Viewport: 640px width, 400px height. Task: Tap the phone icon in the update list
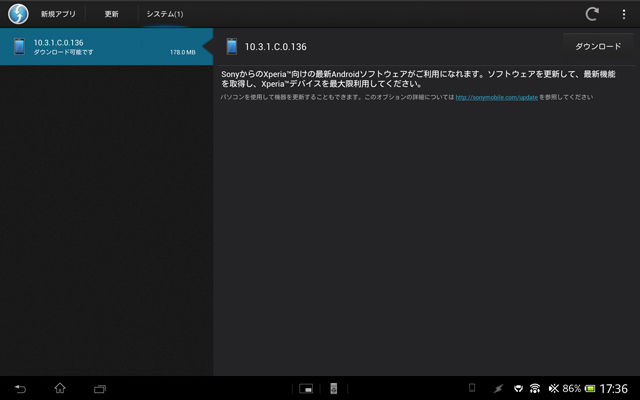19,47
